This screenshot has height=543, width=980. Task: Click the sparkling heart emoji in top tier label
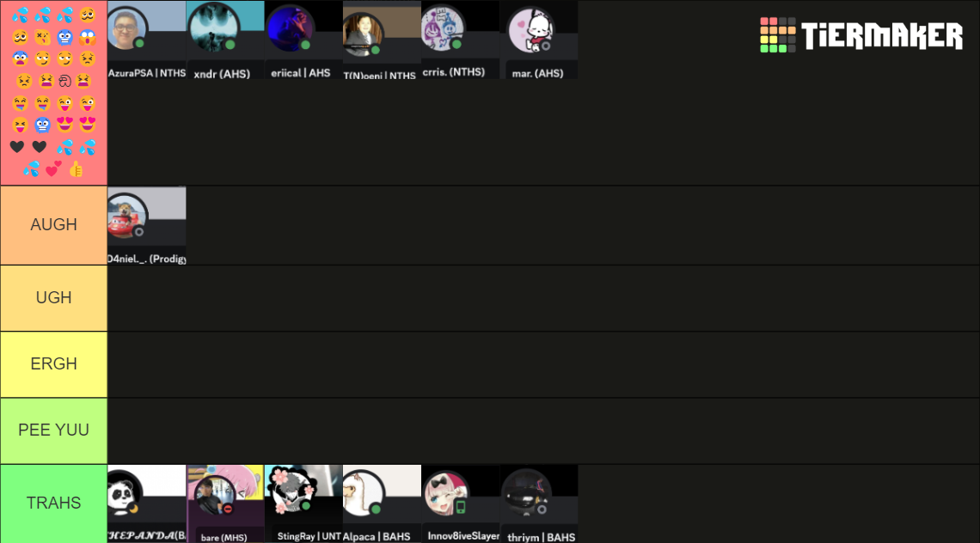point(54,168)
